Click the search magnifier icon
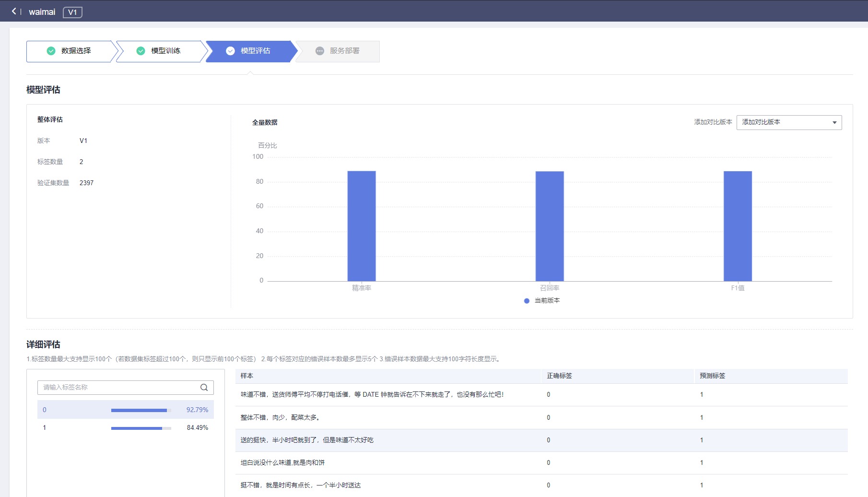Image resolution: width=868 pixels, height=497 pixels. (204, 388)
